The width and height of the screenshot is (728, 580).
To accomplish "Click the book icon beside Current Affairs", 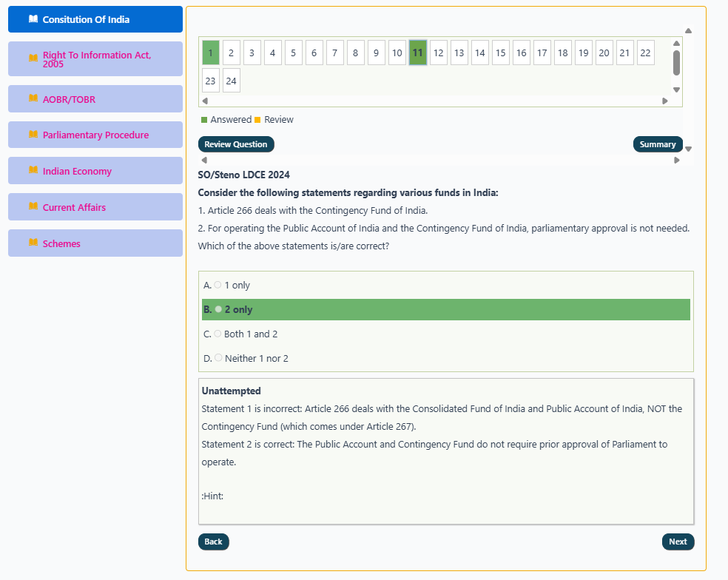I will [x=33, y=206].
